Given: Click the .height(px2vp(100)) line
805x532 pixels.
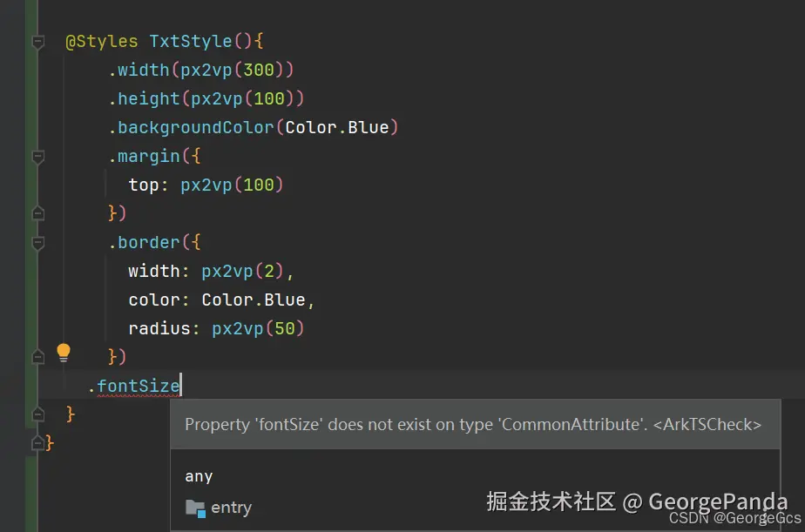Looking at the screenshot, I should point(206,98).
